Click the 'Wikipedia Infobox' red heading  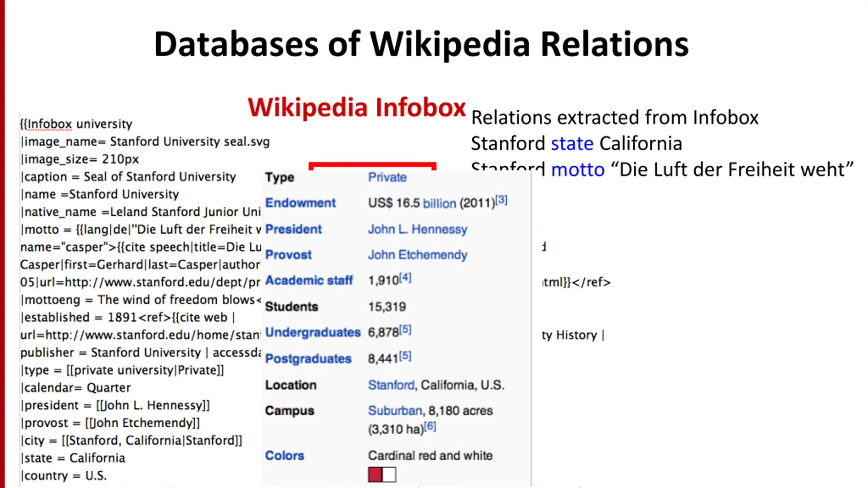(357, 107)
